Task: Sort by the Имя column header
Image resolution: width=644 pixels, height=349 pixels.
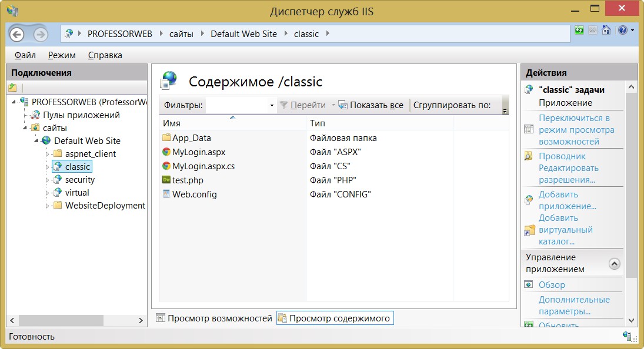Action: coord(232,123)
